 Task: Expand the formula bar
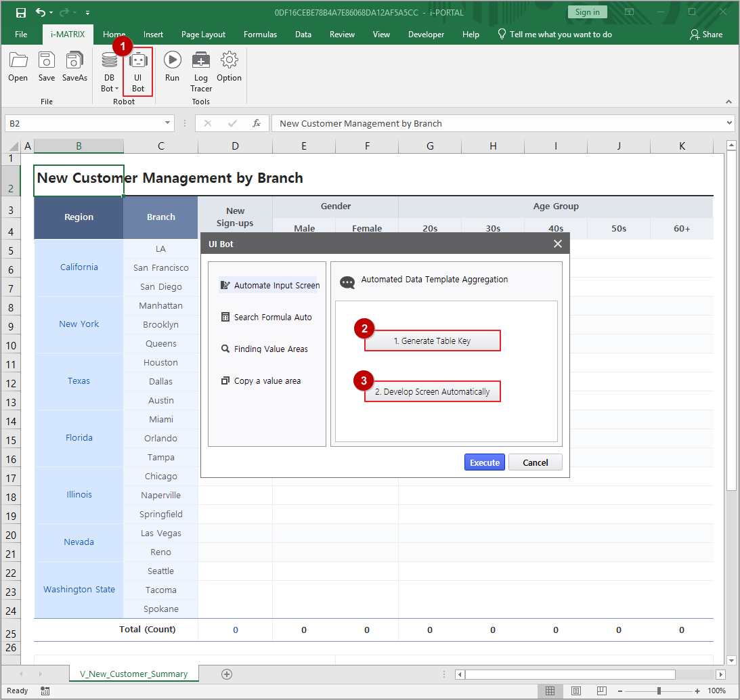(x=729, y=123)
